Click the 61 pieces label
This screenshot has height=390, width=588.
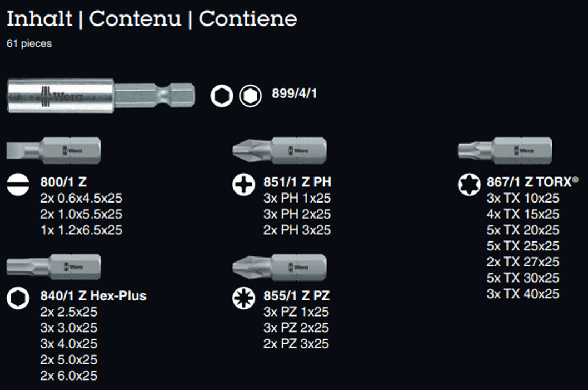(x=29, y=43)
